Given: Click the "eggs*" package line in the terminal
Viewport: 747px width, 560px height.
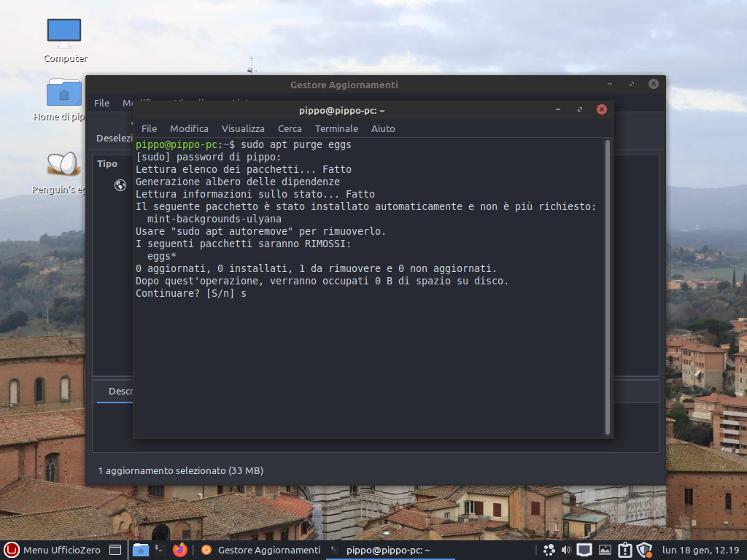Looking at the screenshot, I should pos(162,256).
